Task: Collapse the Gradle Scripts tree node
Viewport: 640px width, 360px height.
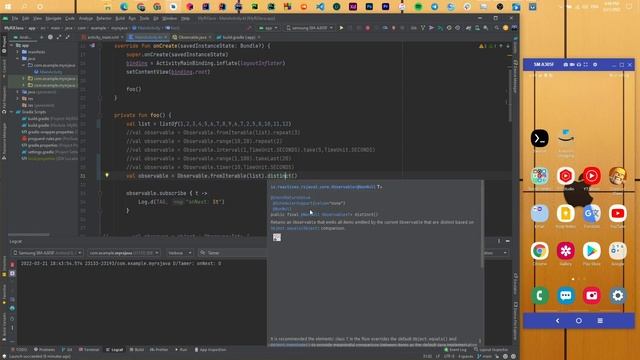Action: tap(11, 112)
